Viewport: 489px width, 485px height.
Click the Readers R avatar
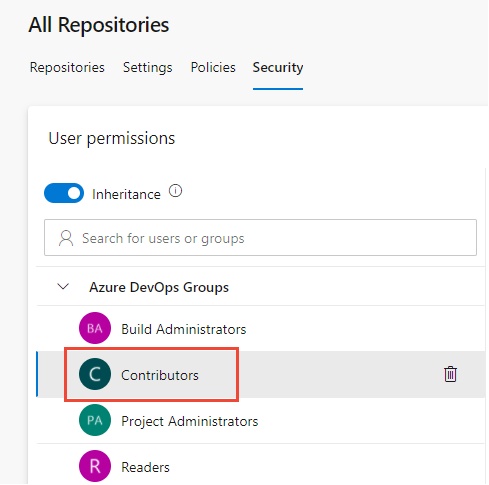pos(95,466)
